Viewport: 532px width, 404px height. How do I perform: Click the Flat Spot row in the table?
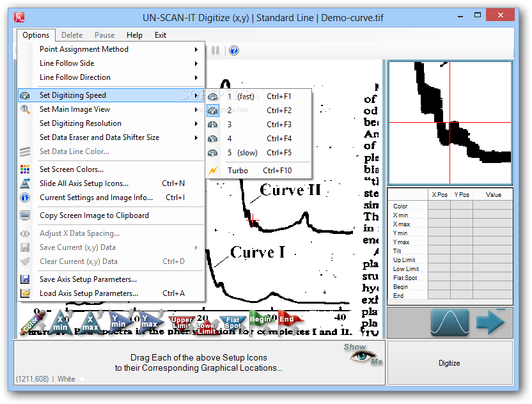coord(450,278)
